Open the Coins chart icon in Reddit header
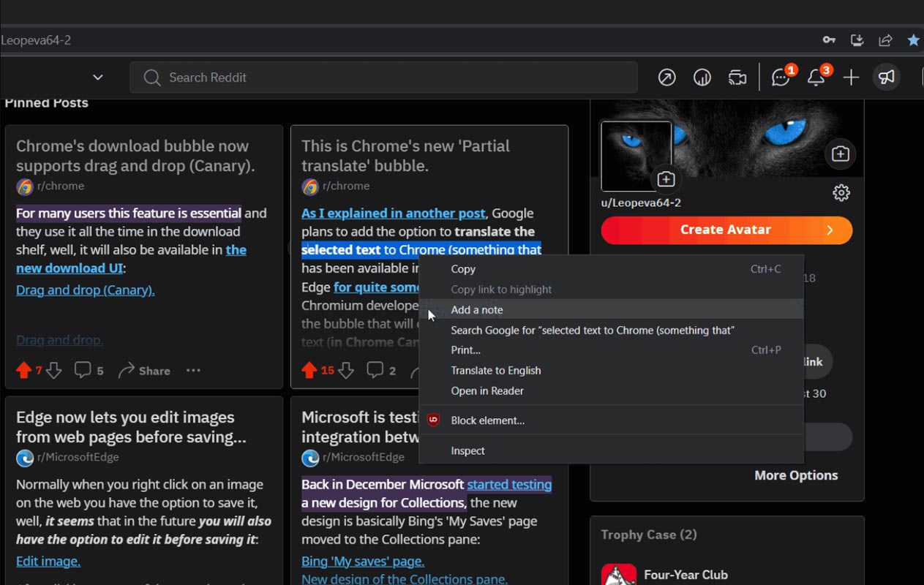This screenshot has width=924, height=585. click(702, 78)
